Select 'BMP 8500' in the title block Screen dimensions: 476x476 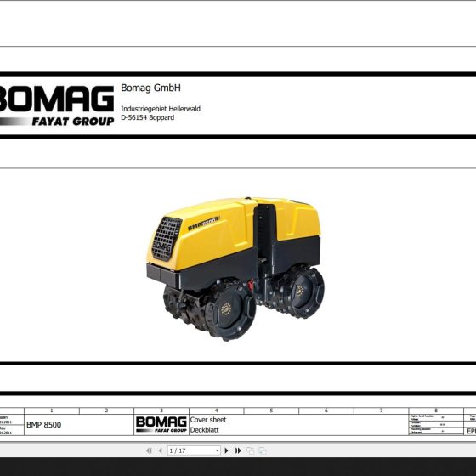click(43, 424)
